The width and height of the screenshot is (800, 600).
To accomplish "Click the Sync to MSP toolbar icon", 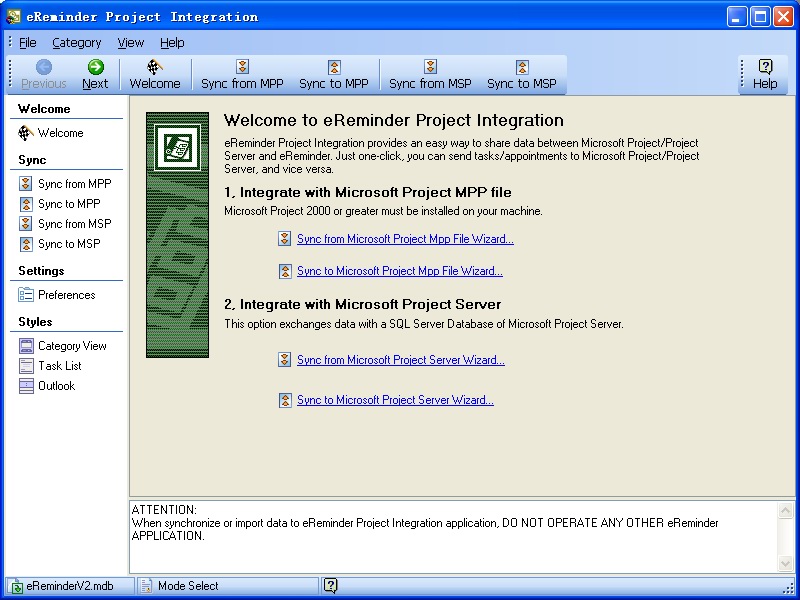I will click(x=521, y=67).
